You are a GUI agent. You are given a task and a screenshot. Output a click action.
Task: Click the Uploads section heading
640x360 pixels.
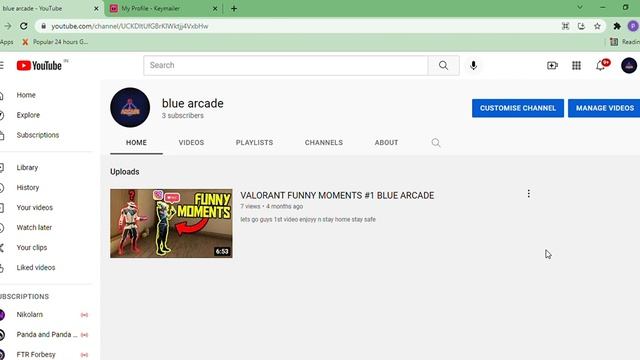(x=124, y=172)
